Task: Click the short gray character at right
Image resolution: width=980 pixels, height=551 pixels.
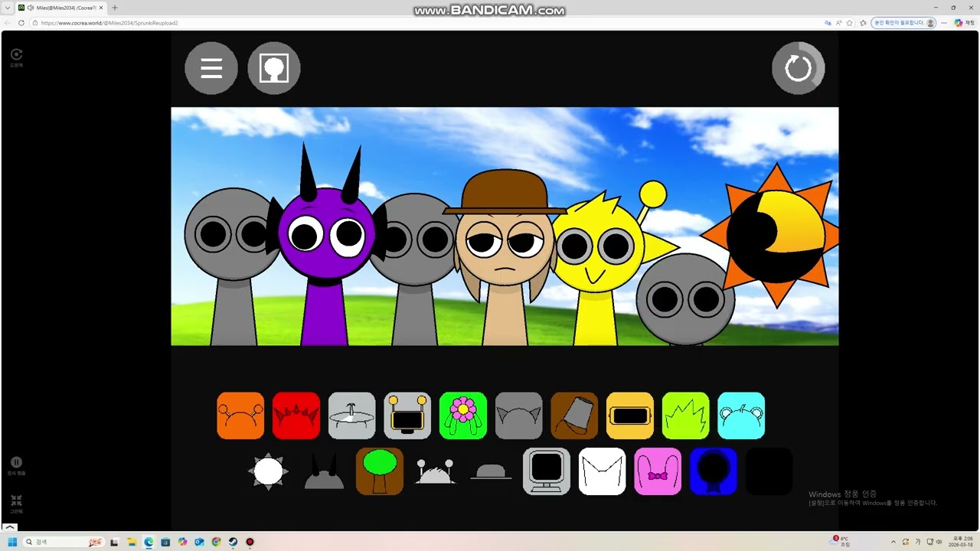Action: coord(685,300)
